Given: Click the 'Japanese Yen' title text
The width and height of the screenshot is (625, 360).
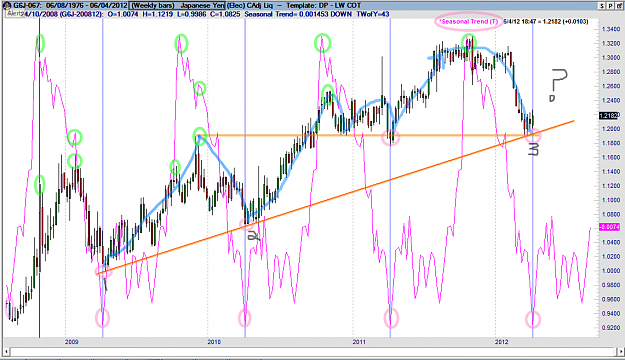Looking at the screenshot, I should point(202,6).
